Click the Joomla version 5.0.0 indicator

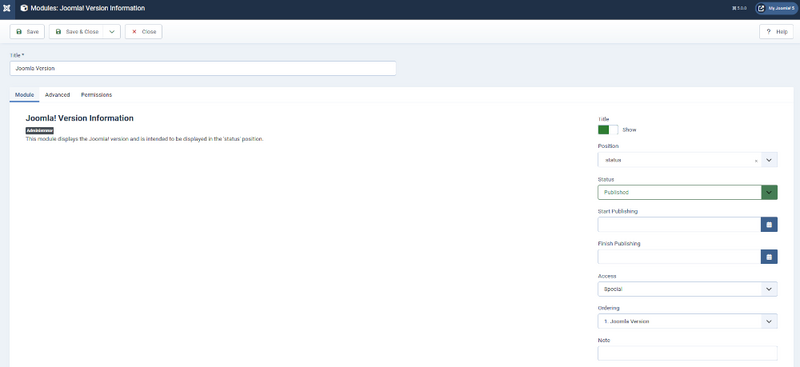coord(738,9)
